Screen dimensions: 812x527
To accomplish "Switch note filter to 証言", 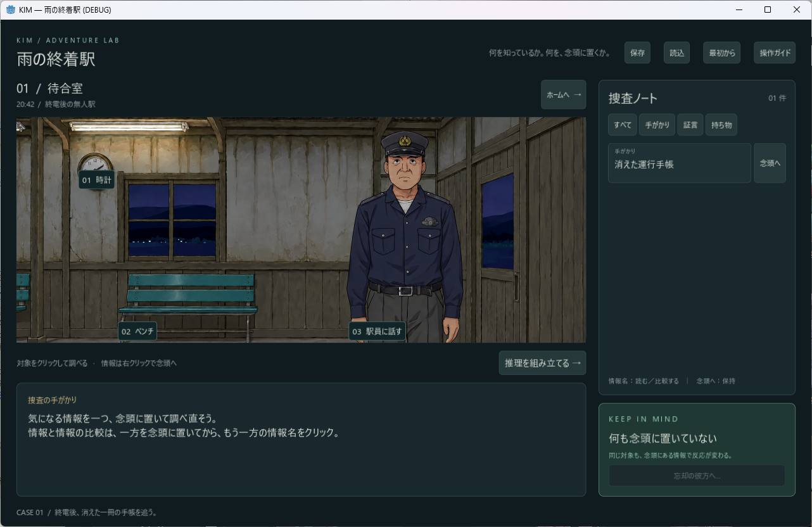I will click(x=690, y=125).
